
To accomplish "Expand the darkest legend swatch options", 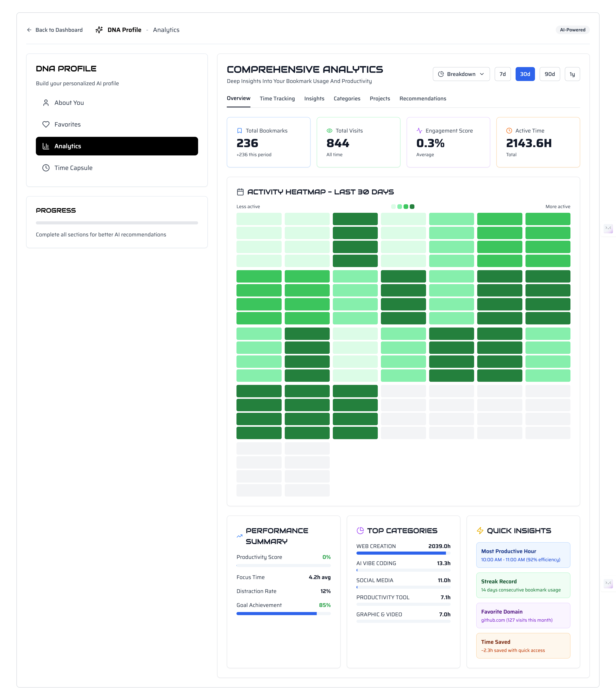I will tap(412, 207).
